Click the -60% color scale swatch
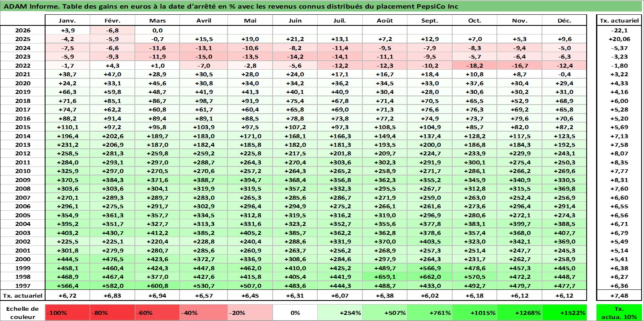 point(158,312)
